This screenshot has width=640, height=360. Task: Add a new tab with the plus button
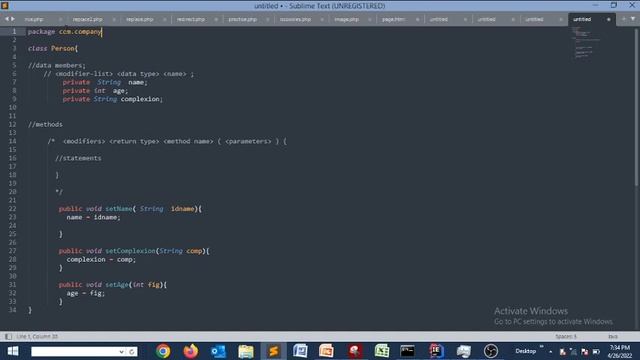624,19
